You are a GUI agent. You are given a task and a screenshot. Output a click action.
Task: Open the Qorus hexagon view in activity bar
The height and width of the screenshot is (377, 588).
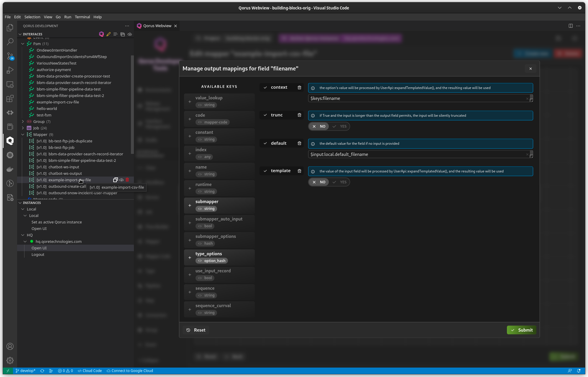(10, 141)
